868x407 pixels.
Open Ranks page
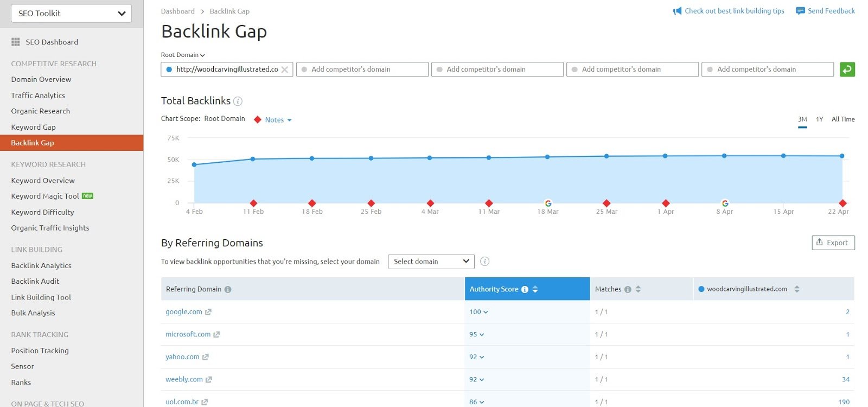coord(21,383)
